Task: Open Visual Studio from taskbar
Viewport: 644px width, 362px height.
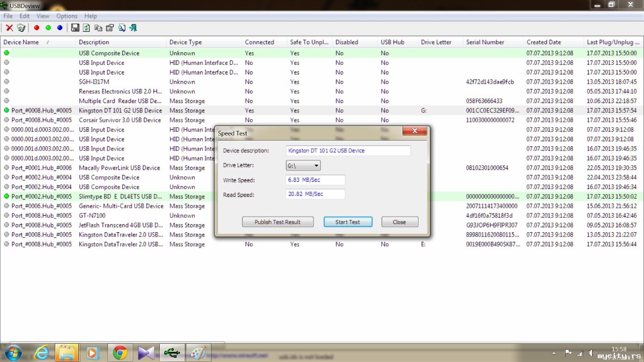Action: [x=146, y=352]
